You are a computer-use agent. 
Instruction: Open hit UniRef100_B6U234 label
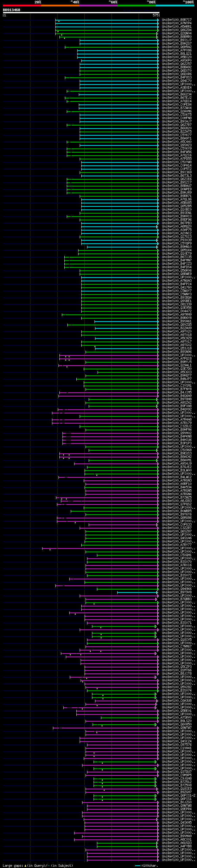[x=177, y=94]
